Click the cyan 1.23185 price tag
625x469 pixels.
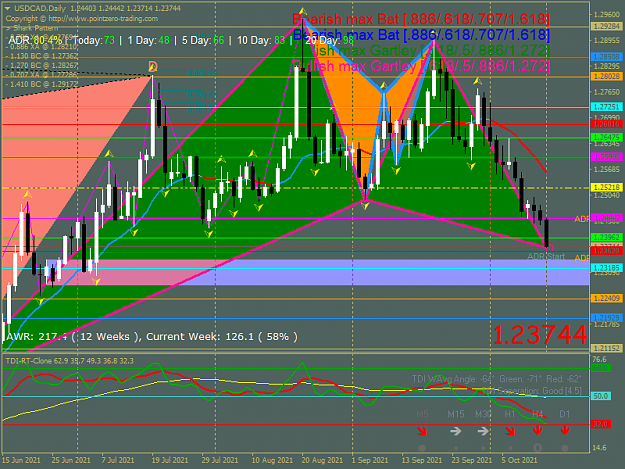(606, 268)
